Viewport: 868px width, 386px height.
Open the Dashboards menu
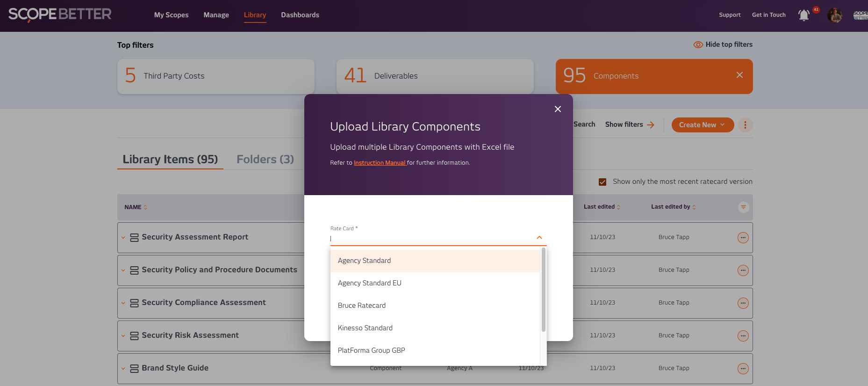click(300, 15)
